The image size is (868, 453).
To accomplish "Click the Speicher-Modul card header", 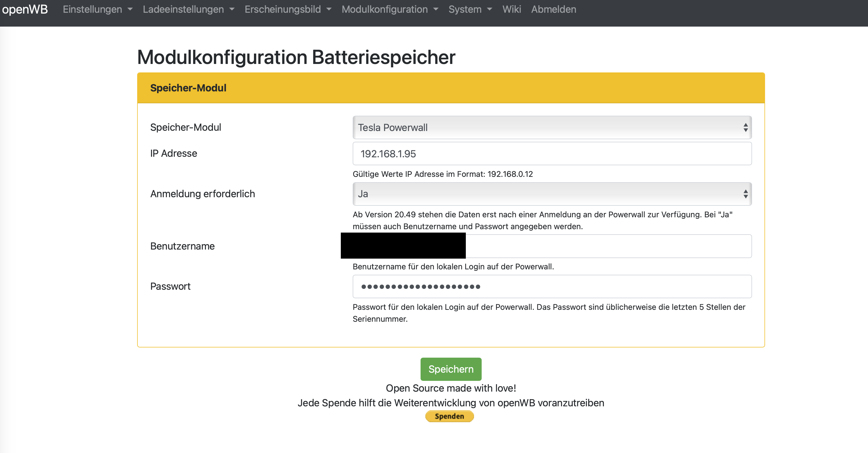I will [451, 88].
